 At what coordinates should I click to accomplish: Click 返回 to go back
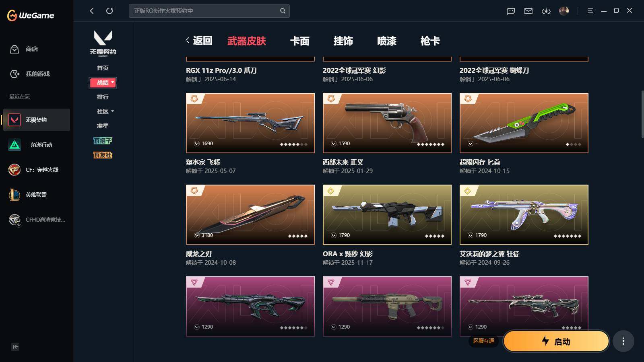coord(199,41)
